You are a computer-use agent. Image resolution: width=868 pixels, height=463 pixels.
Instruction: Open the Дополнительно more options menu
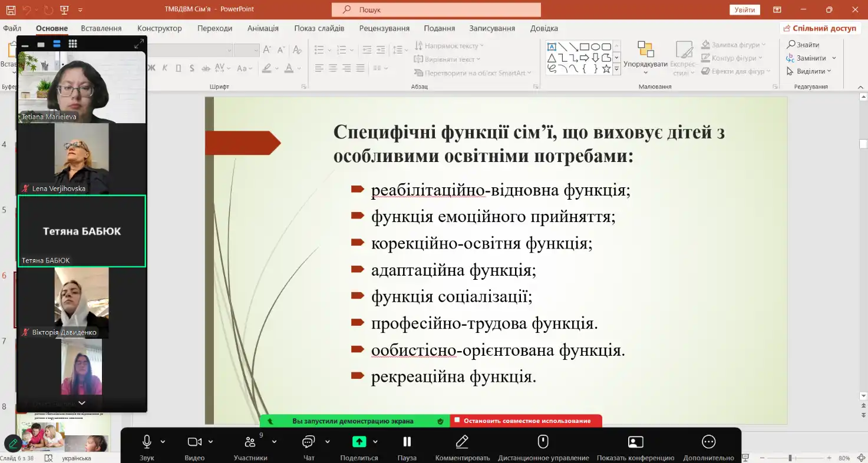(x=708, y=442)
